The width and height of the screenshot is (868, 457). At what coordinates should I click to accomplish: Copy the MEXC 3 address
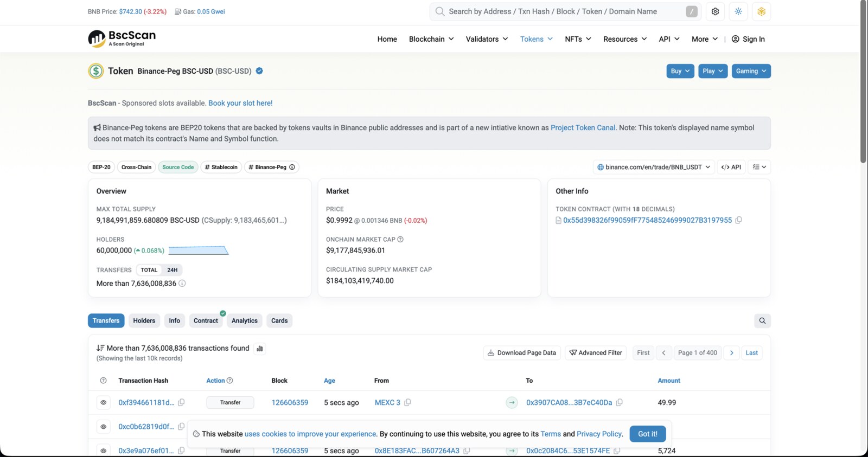click(x=407, y=402)
